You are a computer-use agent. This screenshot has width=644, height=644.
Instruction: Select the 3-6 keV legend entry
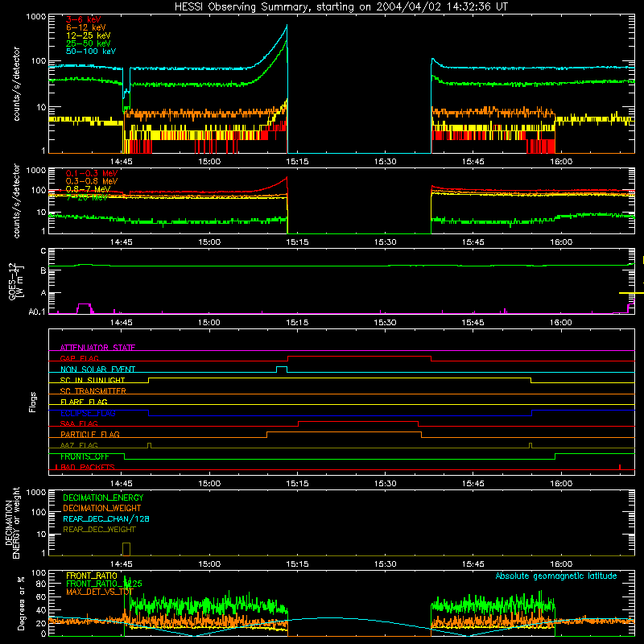tap(83, 19)
